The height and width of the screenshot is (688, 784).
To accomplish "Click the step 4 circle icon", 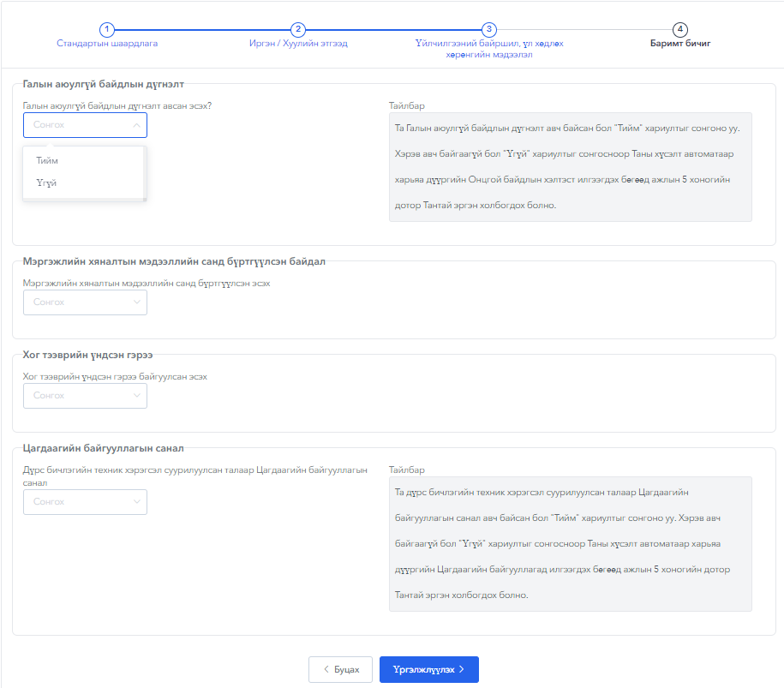I will (x=680, y=30).
